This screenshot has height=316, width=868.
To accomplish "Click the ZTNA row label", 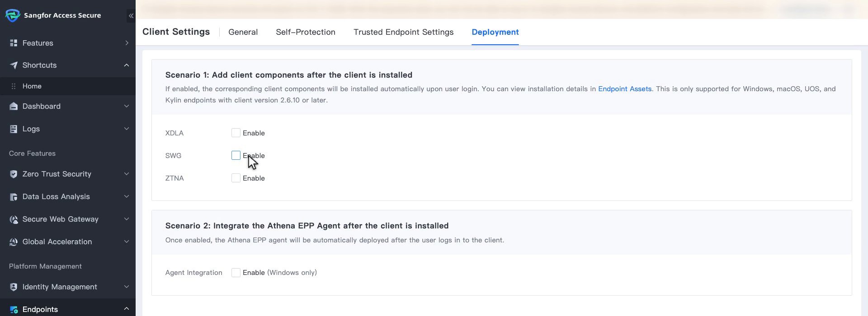I will (x=175, y=178).
